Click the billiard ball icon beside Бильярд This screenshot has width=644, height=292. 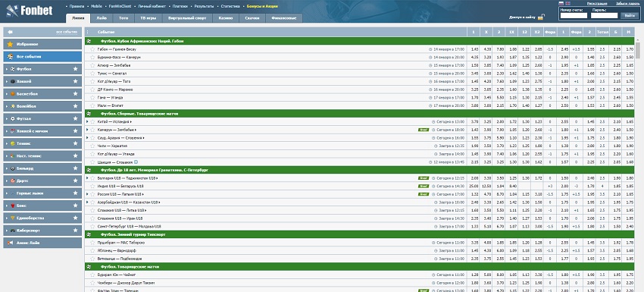coord(13,168)
